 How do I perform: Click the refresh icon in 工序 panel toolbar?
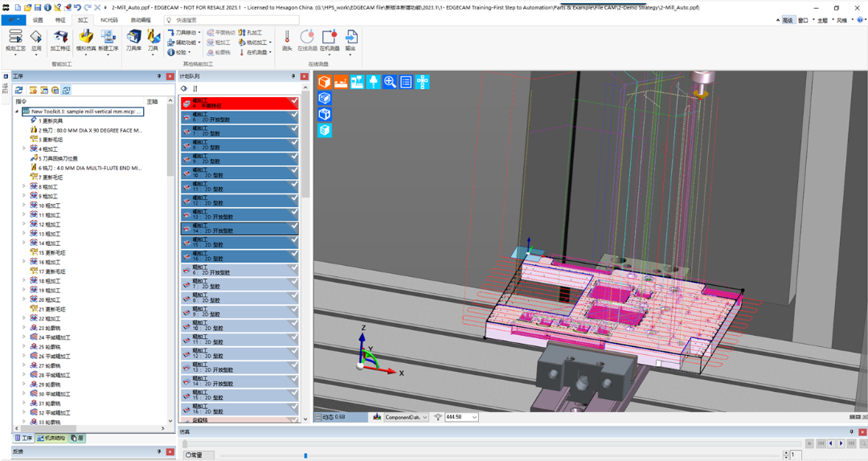[x=18, y=90]
